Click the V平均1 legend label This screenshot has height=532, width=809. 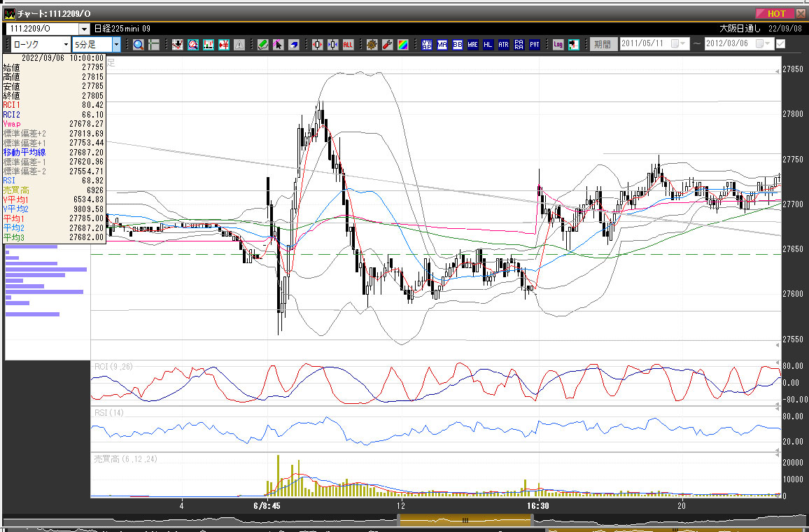tap(15, 199)
